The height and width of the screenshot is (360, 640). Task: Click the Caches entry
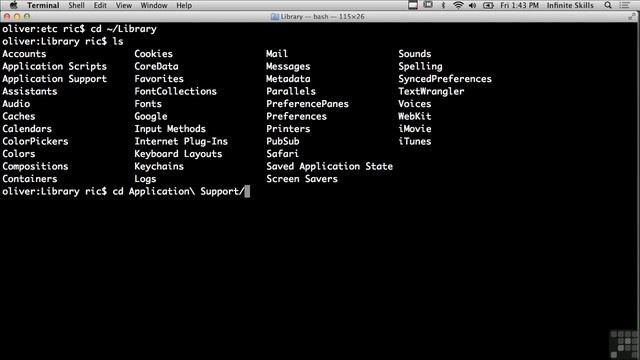[x=19, y=116]
